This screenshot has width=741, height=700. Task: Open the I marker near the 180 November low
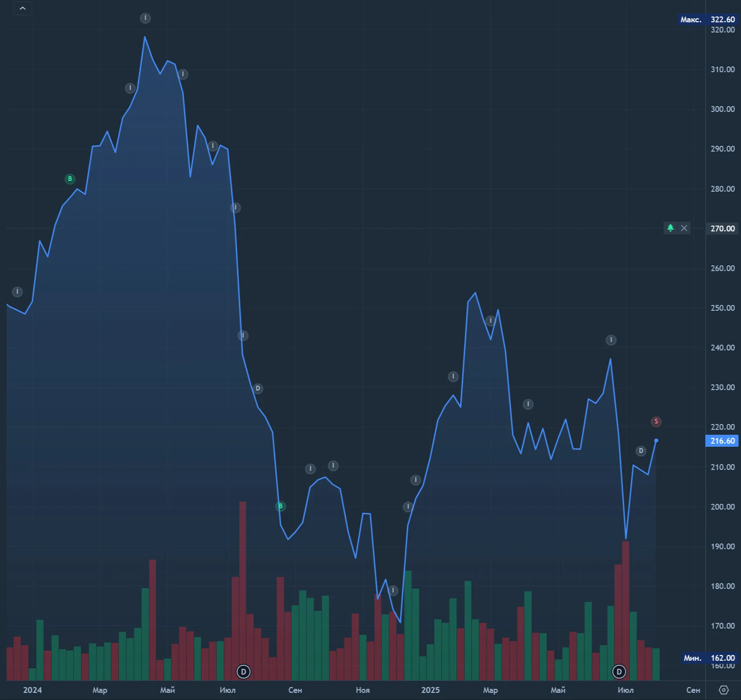click(393, 591)
